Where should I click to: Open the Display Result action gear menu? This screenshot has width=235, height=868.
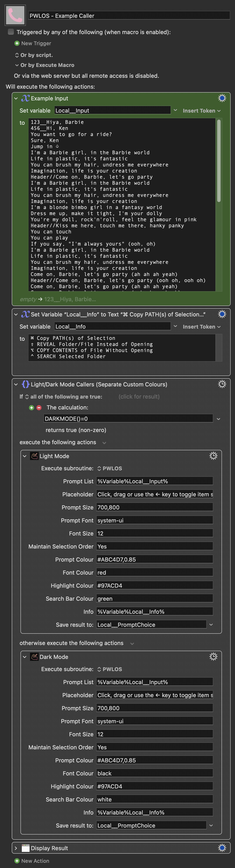222,848
